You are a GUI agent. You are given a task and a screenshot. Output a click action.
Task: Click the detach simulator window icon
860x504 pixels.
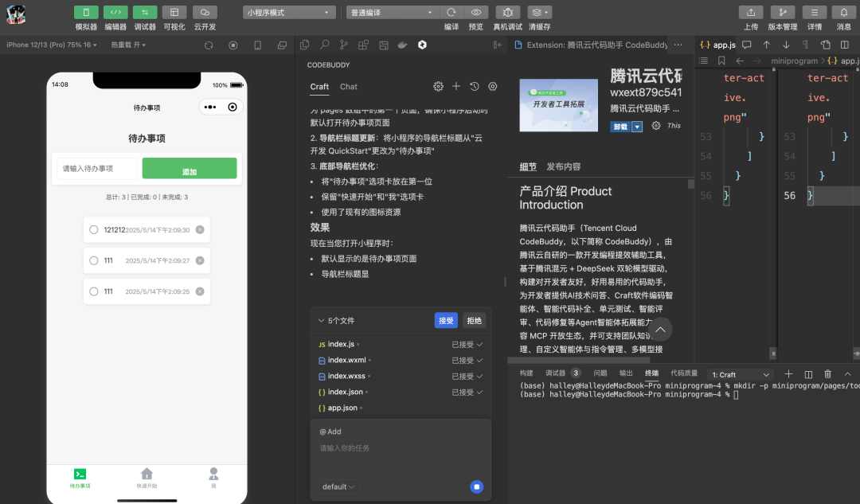[282, 45]
